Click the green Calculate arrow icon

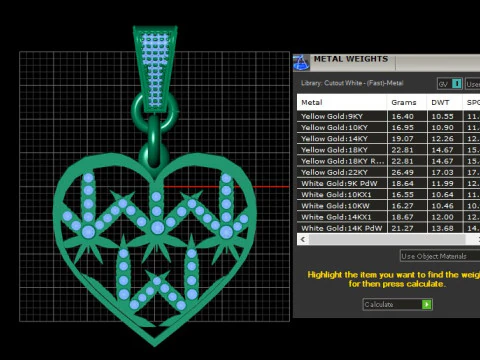(427, 304)
